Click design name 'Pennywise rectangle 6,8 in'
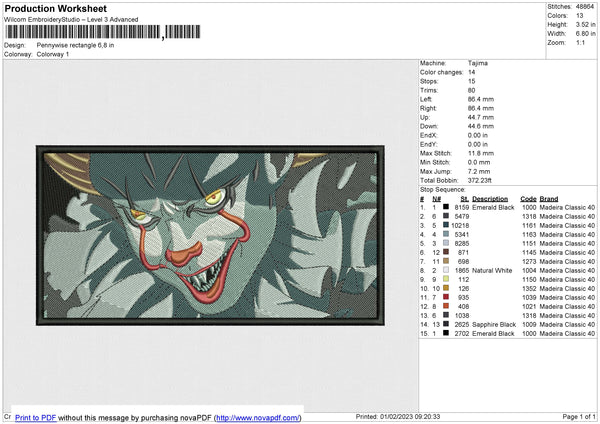 pos(75,45)
